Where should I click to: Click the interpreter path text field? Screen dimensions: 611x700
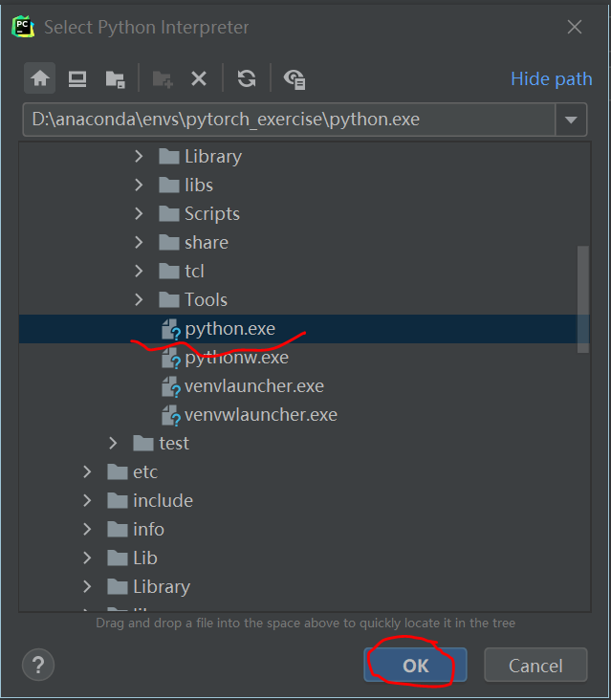point(289,120)
